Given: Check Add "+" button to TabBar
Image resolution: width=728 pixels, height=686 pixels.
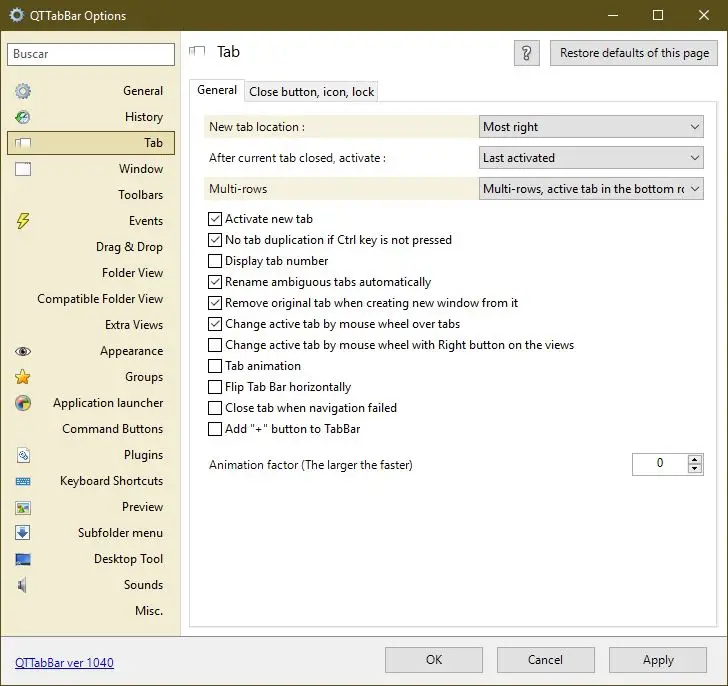Looking at the screenshot, I should (x=215, y=429).
